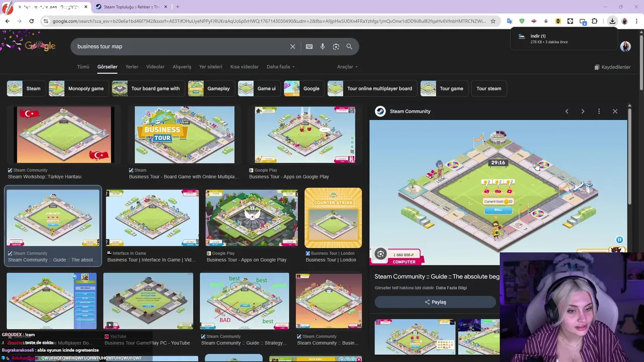Run search with magnifier icon

coord(349,46)
